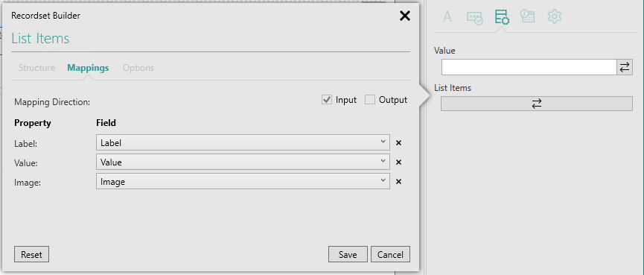The height and width of the screenshot is (275, 644).
Task: Open the validation properties tab icon
Action: click(475, 18)
